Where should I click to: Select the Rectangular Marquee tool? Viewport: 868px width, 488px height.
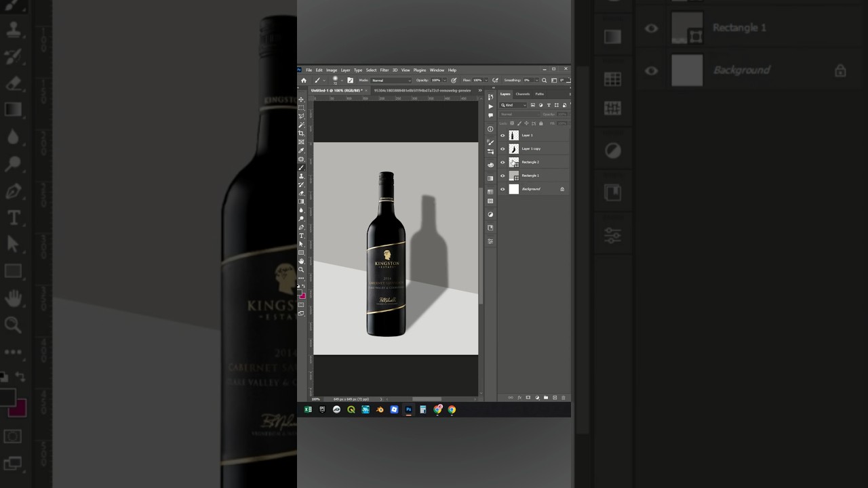click(x=302, y=107)
